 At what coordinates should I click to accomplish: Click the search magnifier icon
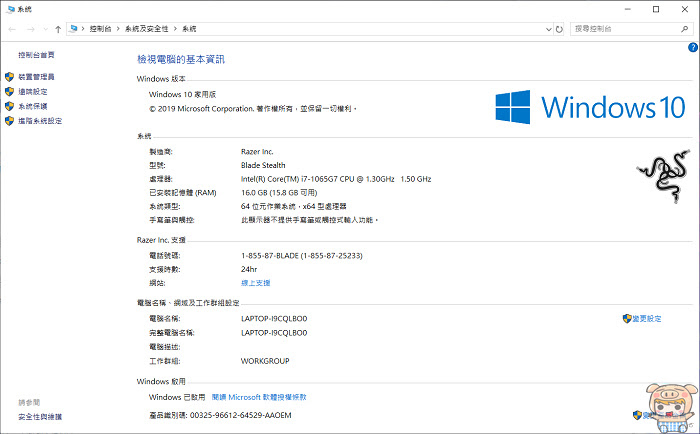point(684,29)
